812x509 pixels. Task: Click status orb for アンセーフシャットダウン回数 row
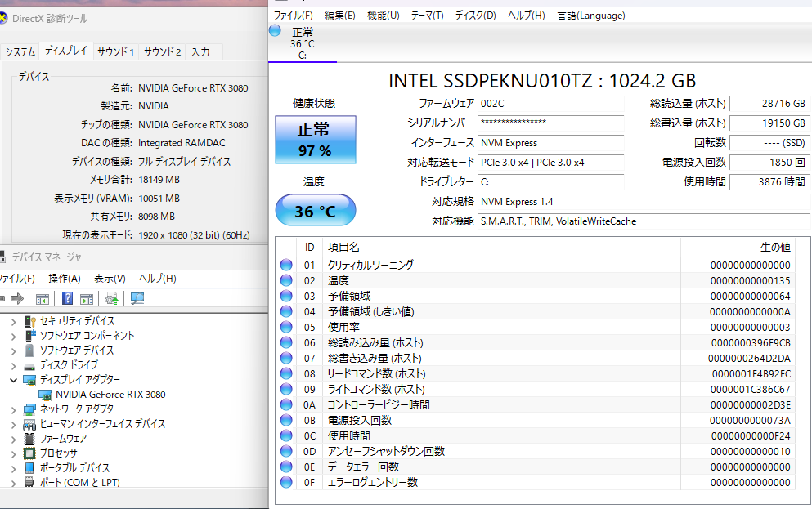click(x=286, y=451)
